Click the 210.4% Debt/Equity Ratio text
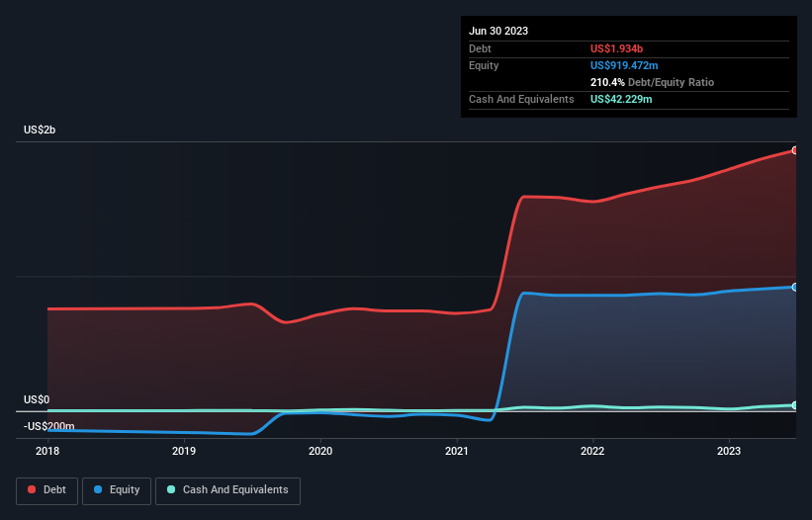The image size is (812, 520). tap(652, 82)
